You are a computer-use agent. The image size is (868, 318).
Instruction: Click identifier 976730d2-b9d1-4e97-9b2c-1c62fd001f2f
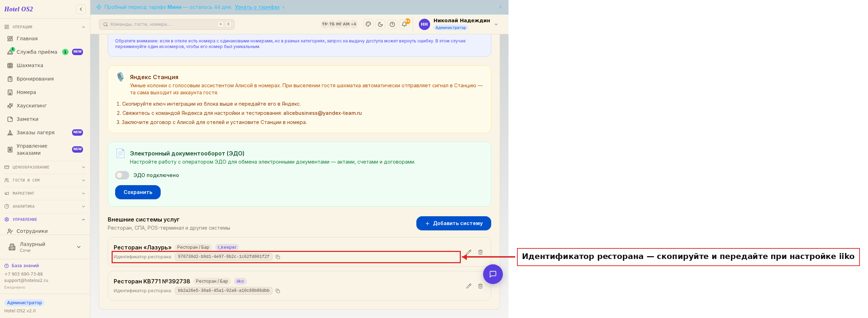click(x=224, y=257)
